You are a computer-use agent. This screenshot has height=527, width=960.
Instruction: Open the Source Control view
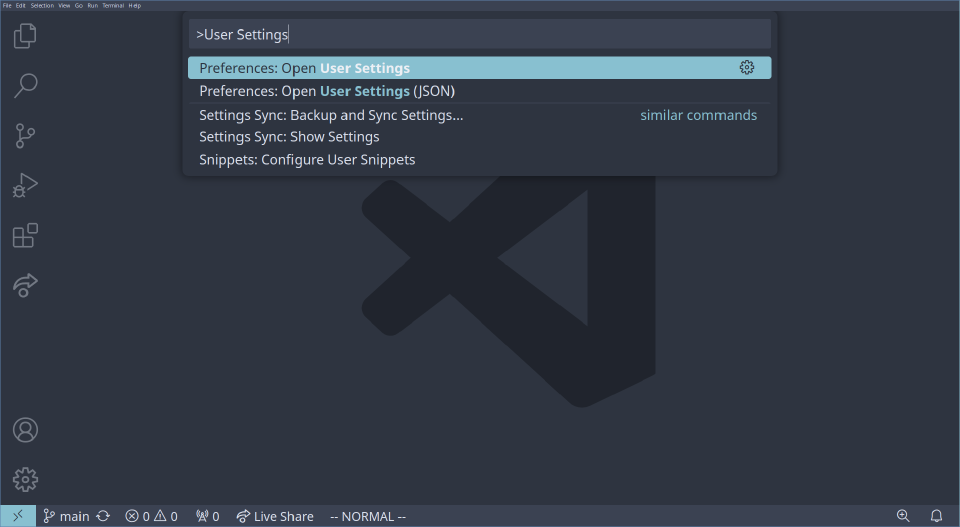(25, 135)
